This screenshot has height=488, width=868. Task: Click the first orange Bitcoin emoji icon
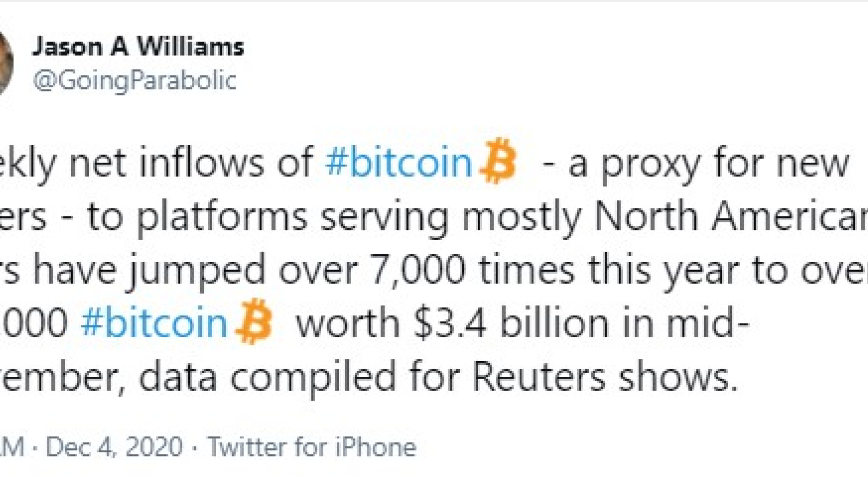pos(498,161)
